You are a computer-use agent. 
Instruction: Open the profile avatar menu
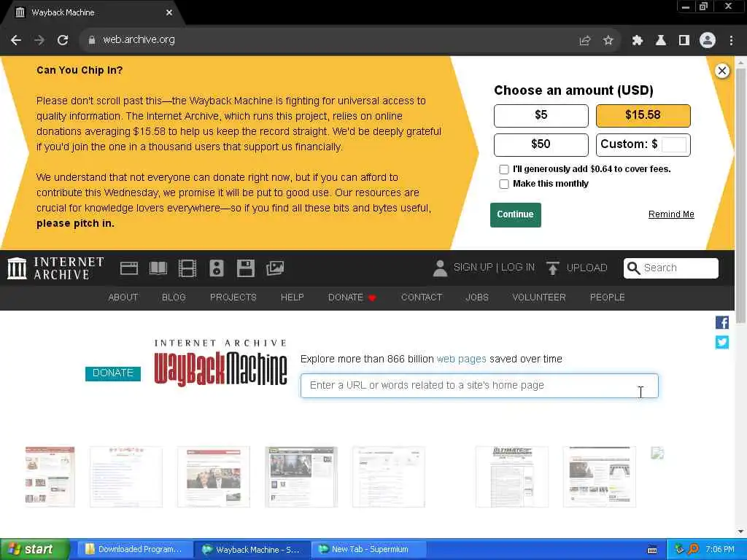pyautogui.click(x=707, y=41)
